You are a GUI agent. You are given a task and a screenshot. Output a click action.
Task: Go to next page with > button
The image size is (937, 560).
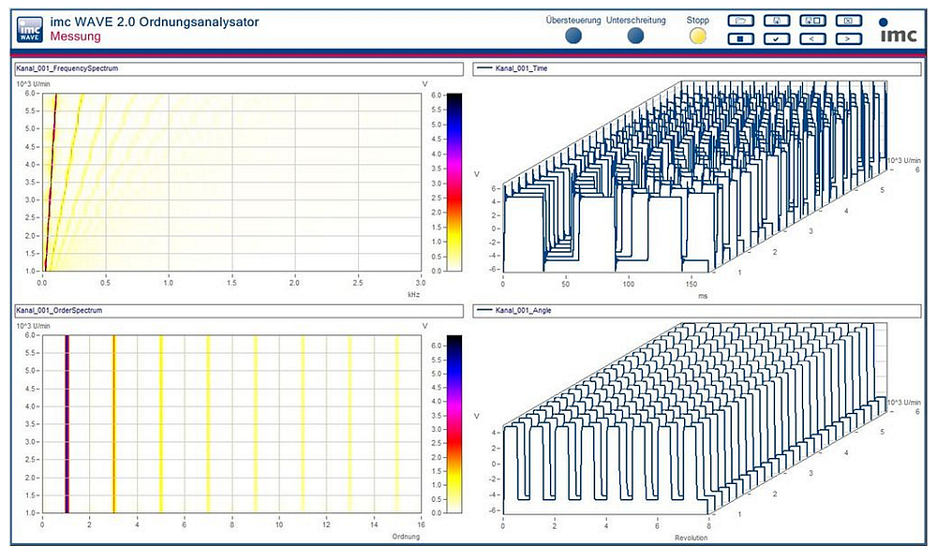(x=849, y=39)
